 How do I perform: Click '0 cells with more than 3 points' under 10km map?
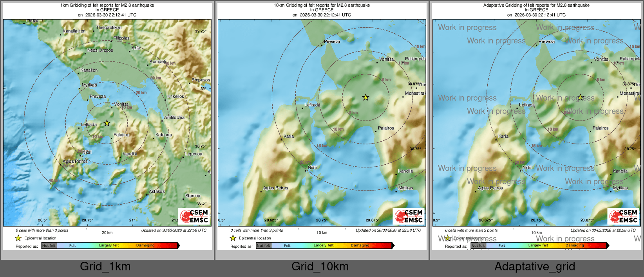coord(257,230)
